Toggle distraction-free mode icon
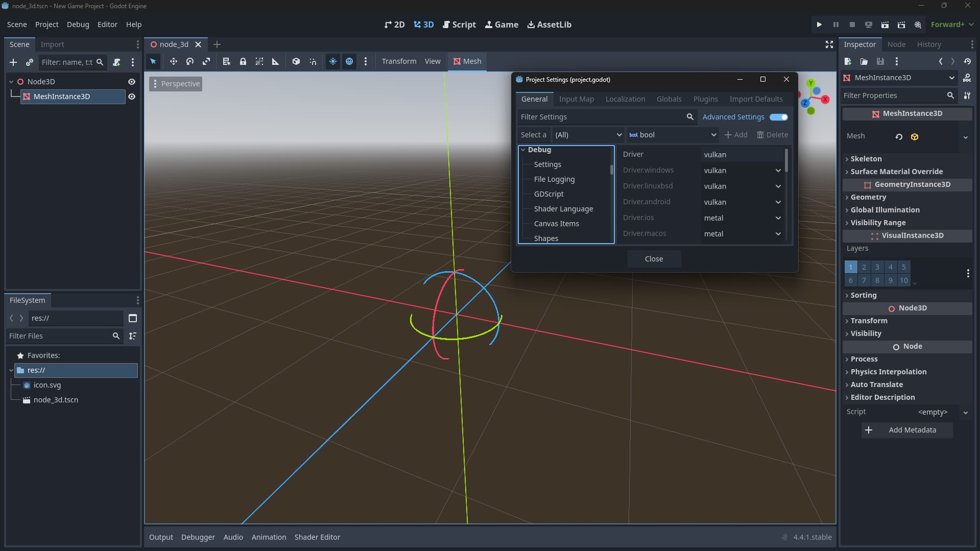 (829, 44)
